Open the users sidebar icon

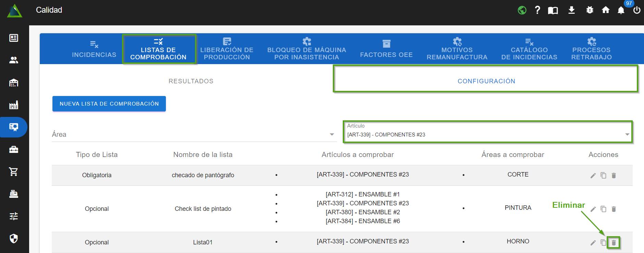[14, 60]
